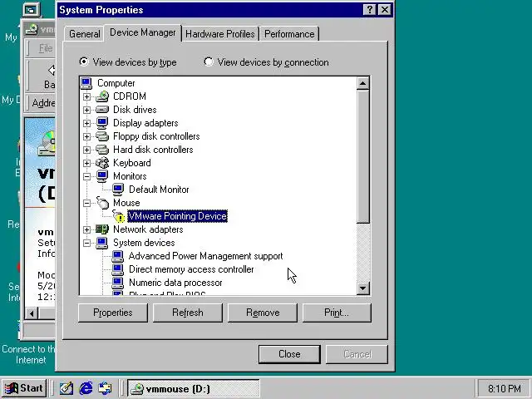Screen dimensions: 532x399
Task: Click the Floppy disk controllers icon
Action: 101,136
